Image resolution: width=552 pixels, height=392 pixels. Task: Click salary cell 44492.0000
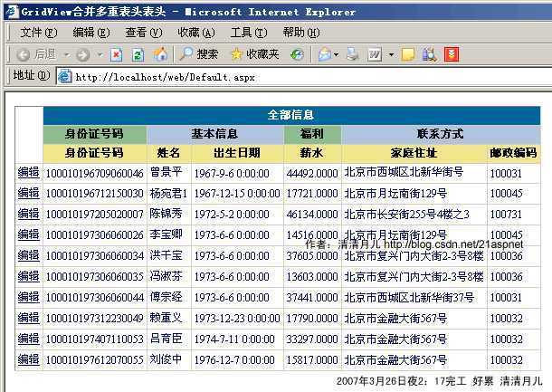tap(312, 173)
